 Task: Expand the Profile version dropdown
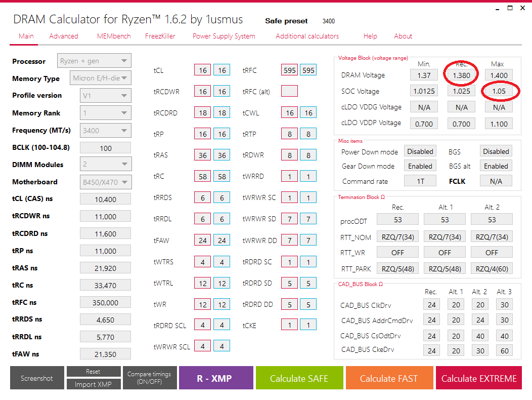(x=106, y=96)
